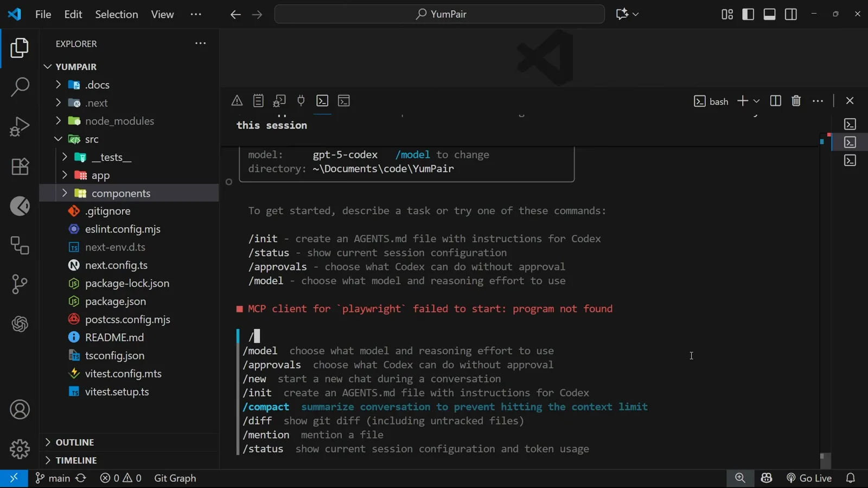Click the main branch status item
Screen dimensions: 868x488
(x=53, y=478)
